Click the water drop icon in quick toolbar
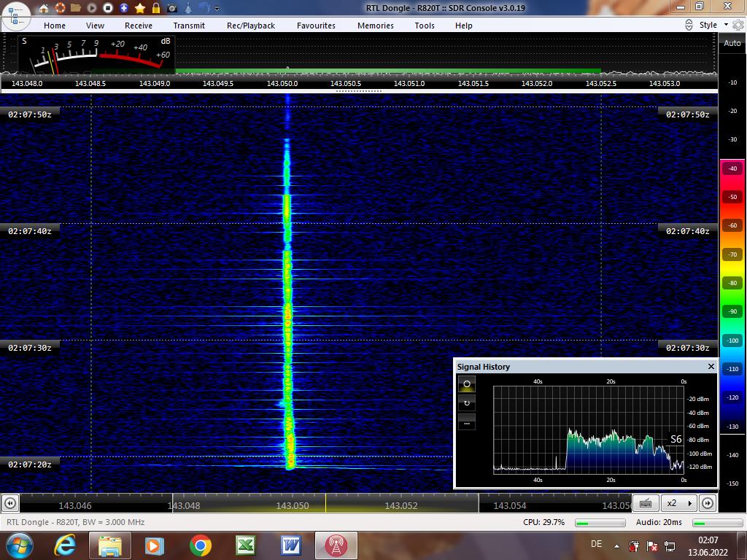Image resolution: width=747 pixels, height=560 pixels. pos(188,8)
